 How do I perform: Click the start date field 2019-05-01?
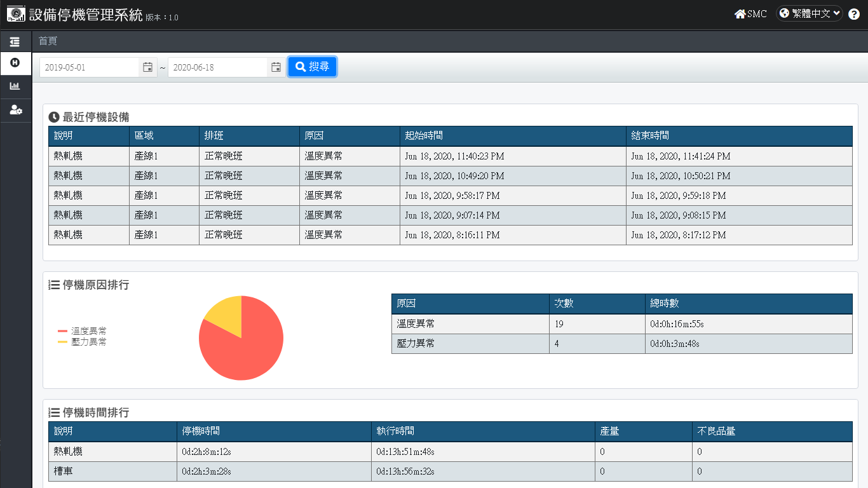pos(89,67)
